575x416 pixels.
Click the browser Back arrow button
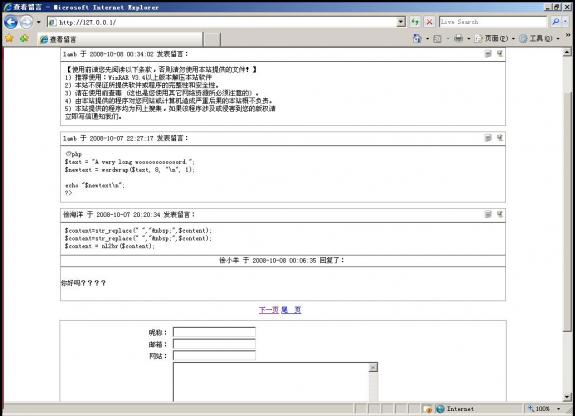[11, 22]
